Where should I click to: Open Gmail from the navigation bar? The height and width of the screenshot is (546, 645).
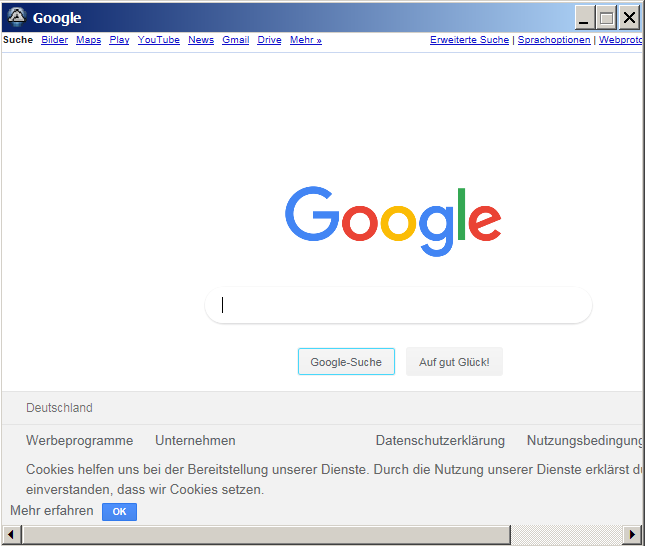(x=235, y=40)
